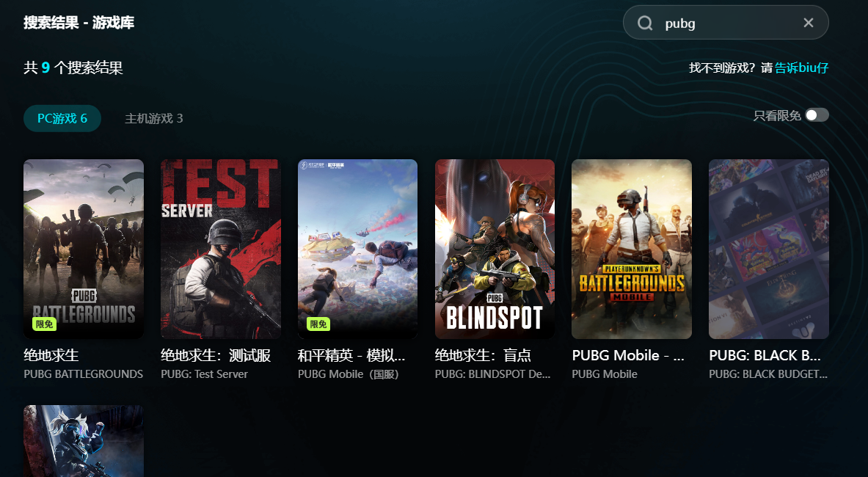Select the BLINDSPOT game cover

[x=495, y=249]
